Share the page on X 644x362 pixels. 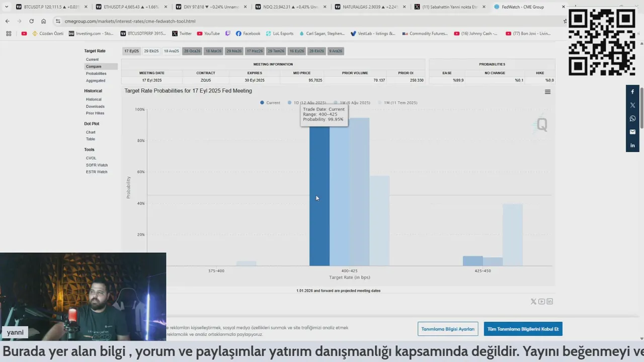click(632, 105)
